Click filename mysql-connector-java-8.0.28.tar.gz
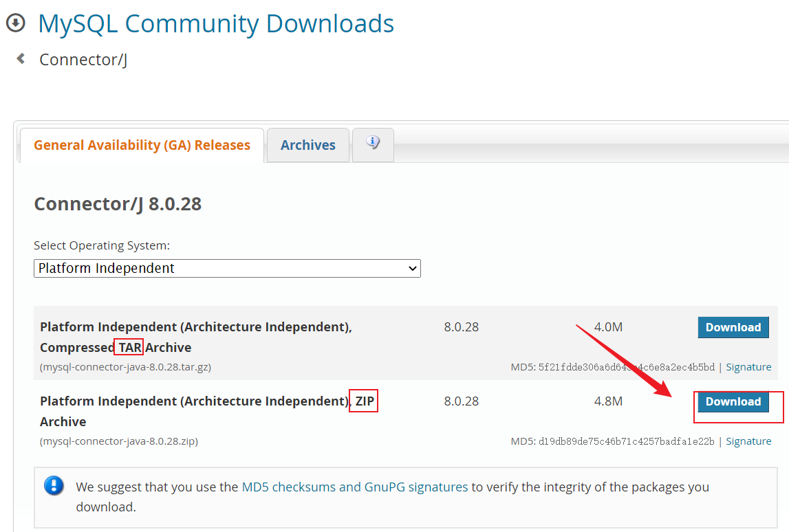The image size is (789, 532). coord(125,367)
